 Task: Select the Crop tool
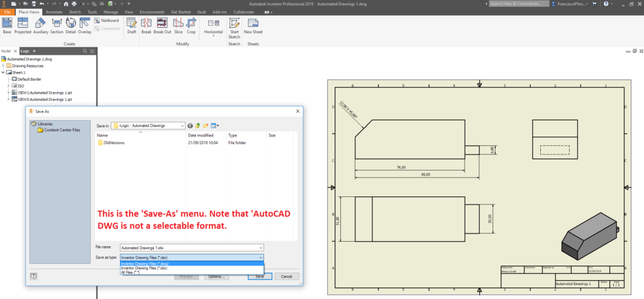(x=191, y=26)
